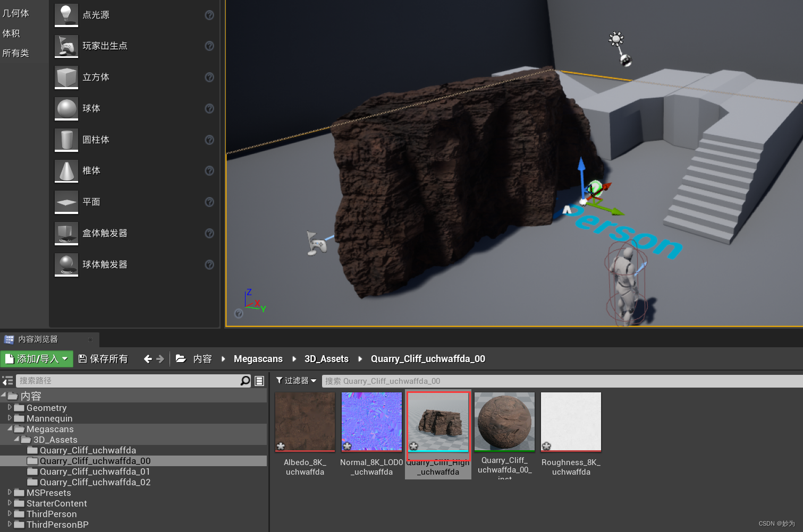Viewport: 803px width, 532px height.
Task: Open help for 点光源 question mark
Action: coord(209,15)
